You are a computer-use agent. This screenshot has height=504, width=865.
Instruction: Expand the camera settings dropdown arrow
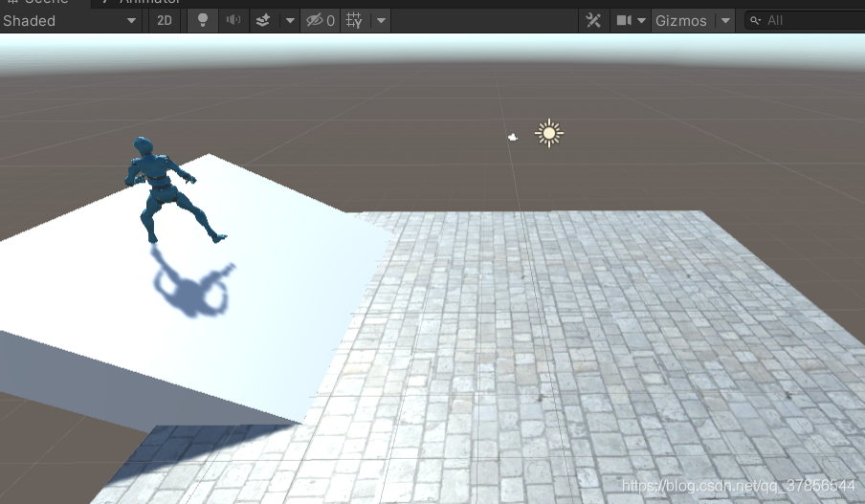pos(642,21)
